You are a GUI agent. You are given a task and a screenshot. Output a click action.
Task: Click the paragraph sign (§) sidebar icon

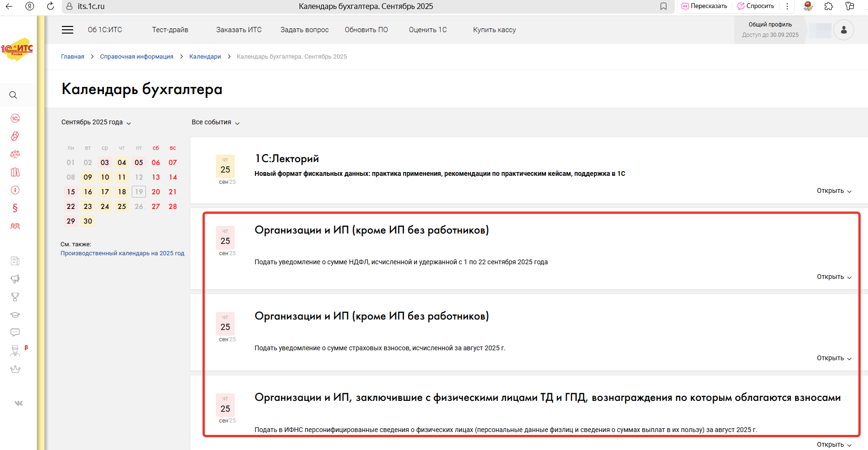[15, 208]
